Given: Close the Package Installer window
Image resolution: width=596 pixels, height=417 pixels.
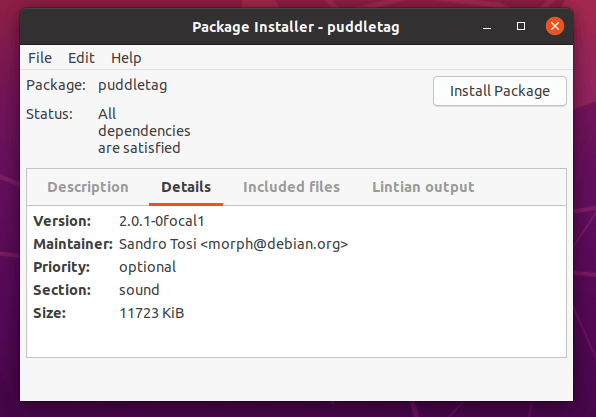Looking at the screenshot, I should point(555,26).
